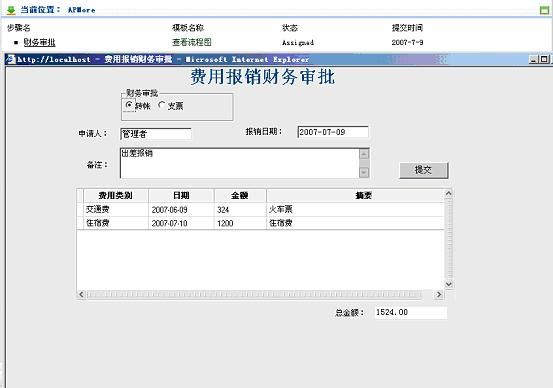
Task: Click the Internet Explorer page icon in title bar
Action: tap(11, 59)
